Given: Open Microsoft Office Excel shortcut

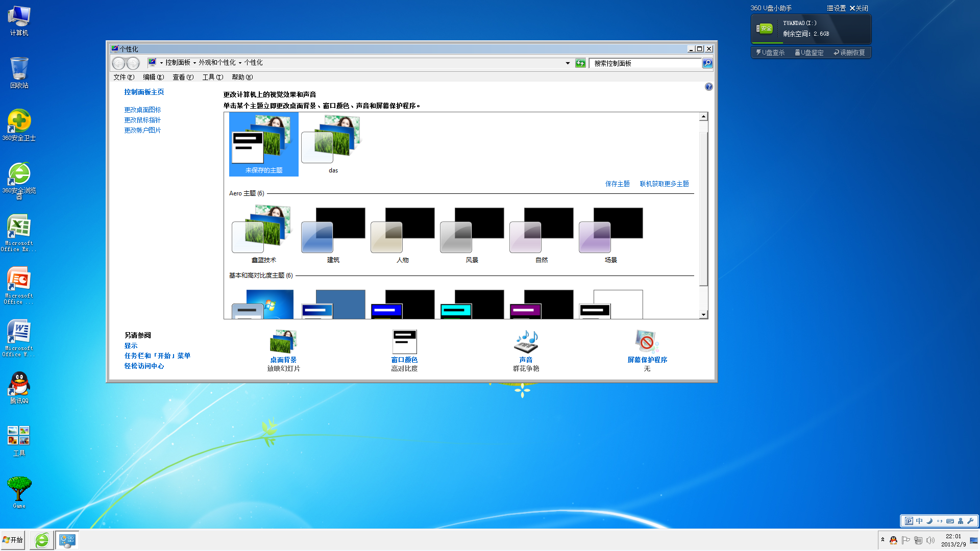Looking at the screenshot, I should tap(19, 233).
